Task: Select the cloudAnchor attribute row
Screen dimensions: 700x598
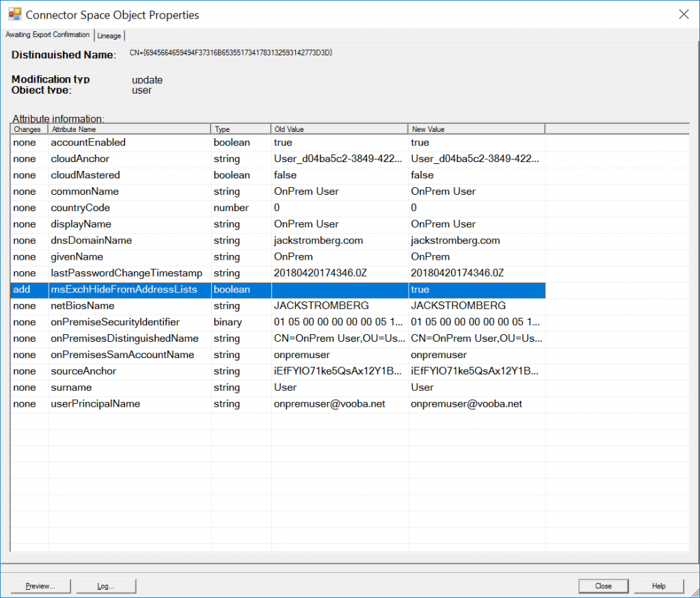Action: 278,159
